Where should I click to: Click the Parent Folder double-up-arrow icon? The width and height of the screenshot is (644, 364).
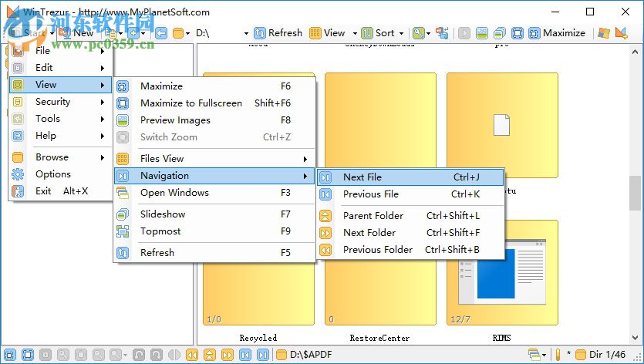325,216
